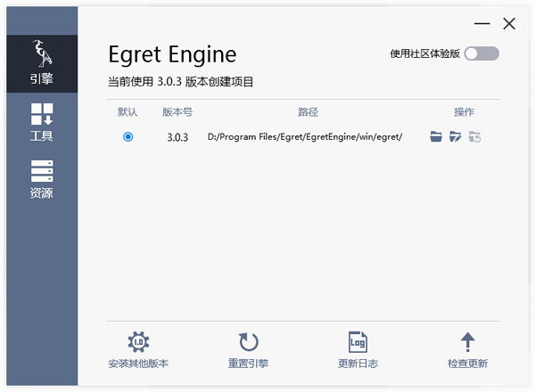Open engine folder for version 3.0.3

point(436,136)
